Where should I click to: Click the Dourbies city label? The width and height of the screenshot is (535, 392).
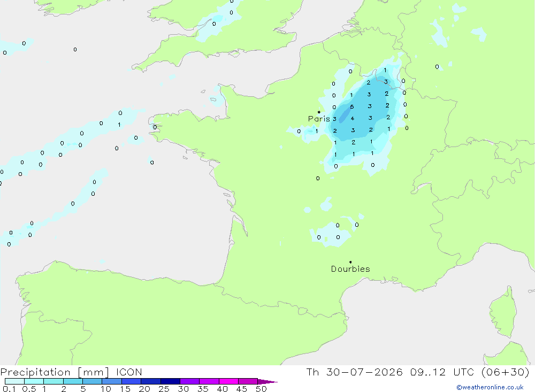click(x=350, y=269)
